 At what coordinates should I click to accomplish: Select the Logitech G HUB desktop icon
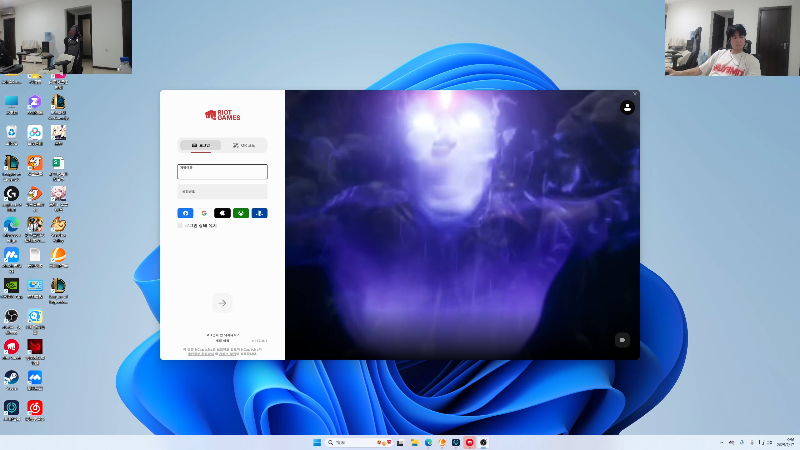tap(11, 198)
